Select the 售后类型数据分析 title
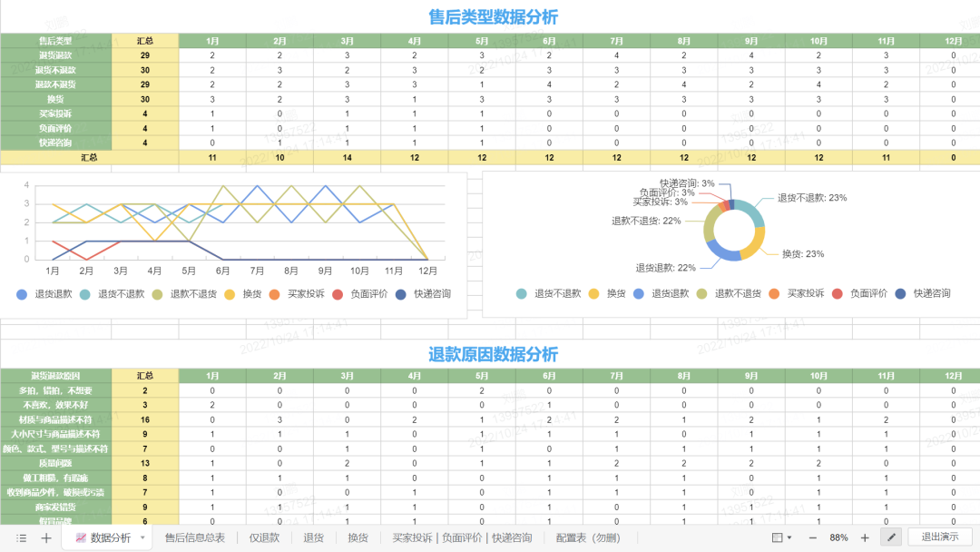Screen dimensions: 980x552 coord(493,17)
